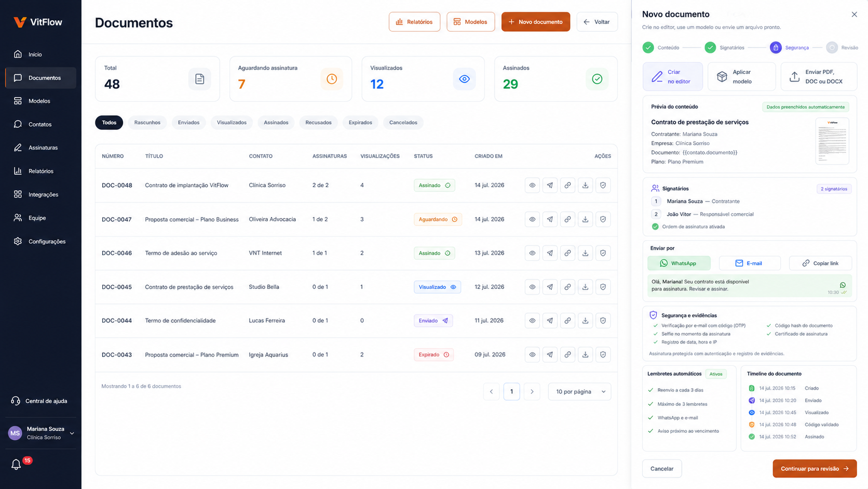Viewport: 868px width, 489px height.
Task: Click the notifications bell icon
Action: coord(16,465)
